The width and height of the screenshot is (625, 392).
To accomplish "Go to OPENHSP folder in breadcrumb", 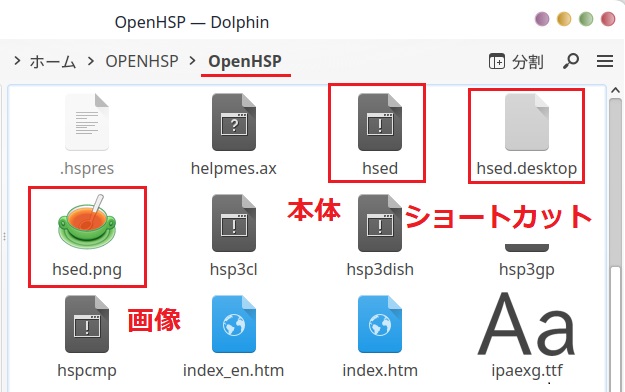I will click(142, 61).
